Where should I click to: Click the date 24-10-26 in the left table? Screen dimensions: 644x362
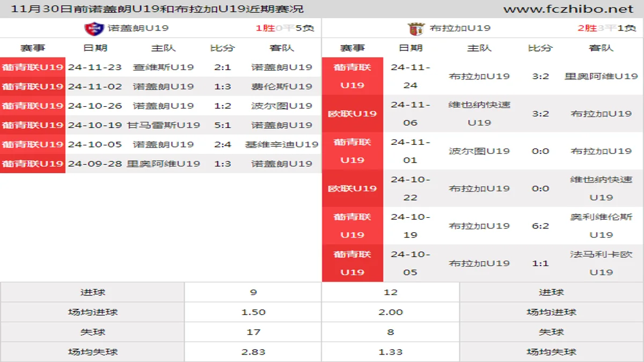pyautogui.click(x=95, y=106)
